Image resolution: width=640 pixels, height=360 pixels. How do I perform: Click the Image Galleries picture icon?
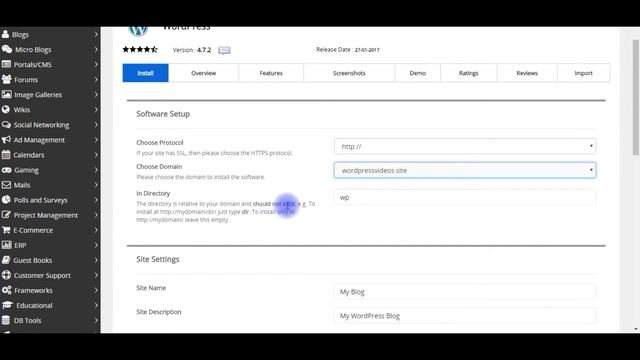[7, 94]
